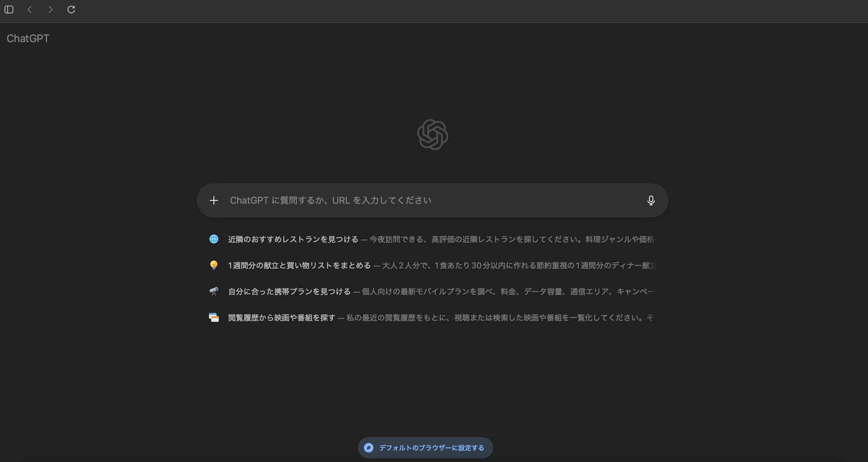Start voice input with microphone icon
This screenshot has width=868, height=462.
pos(651,201)
